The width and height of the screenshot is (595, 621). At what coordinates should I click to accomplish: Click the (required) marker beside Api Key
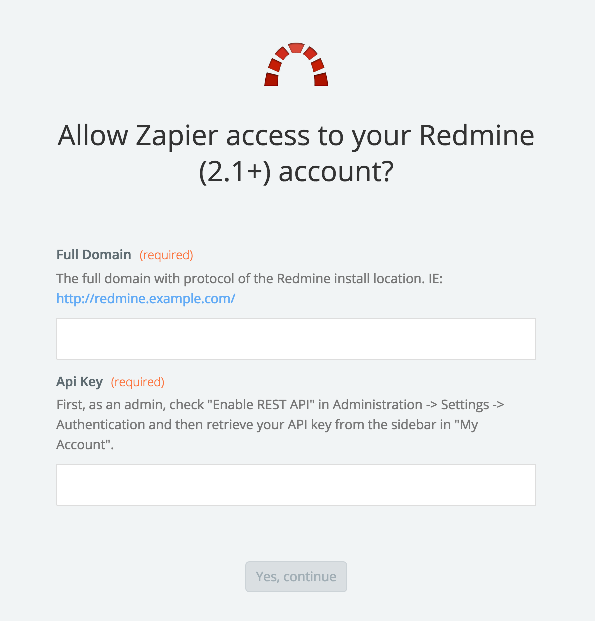[x=137, y=382]
